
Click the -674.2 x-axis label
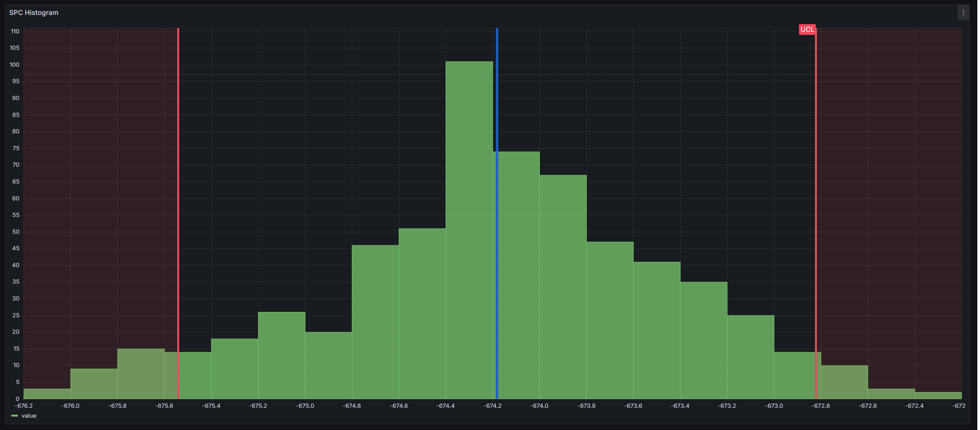493,406
